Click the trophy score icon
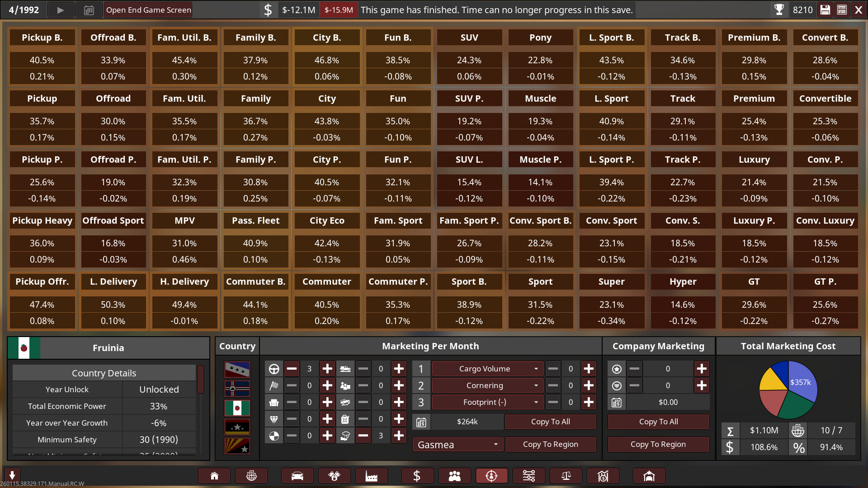The width and height of the screenshot is (868, 488). [779, 10]
